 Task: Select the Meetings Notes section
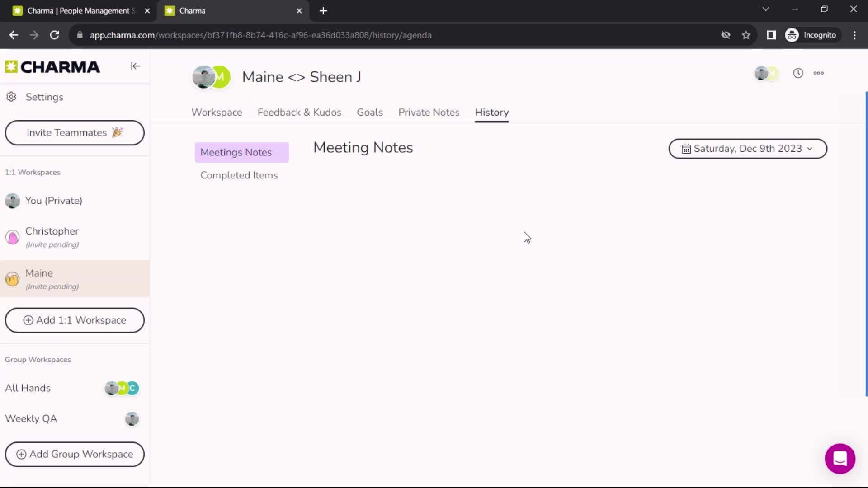point(242,153)
